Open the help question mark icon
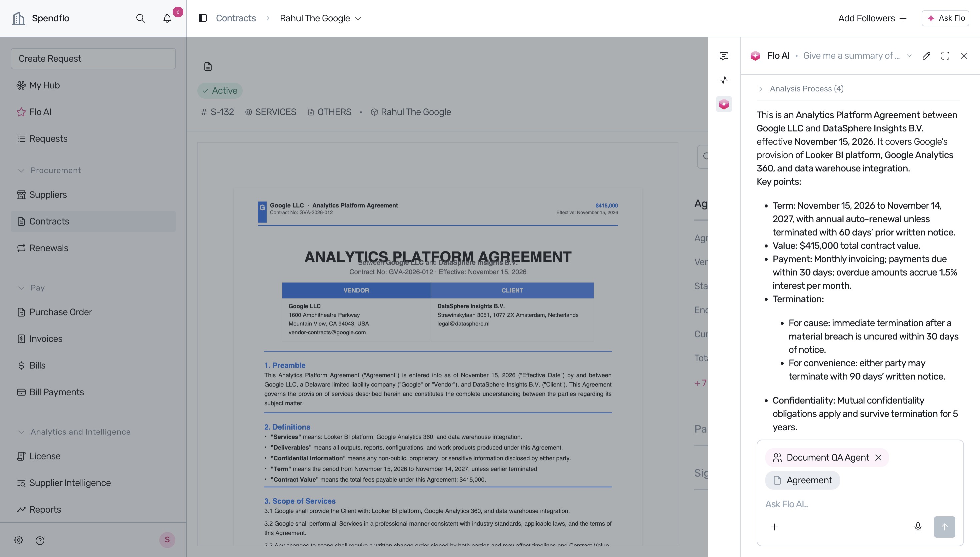The width and height of the screenshot is (980, 557). click(x=40, y=540)
